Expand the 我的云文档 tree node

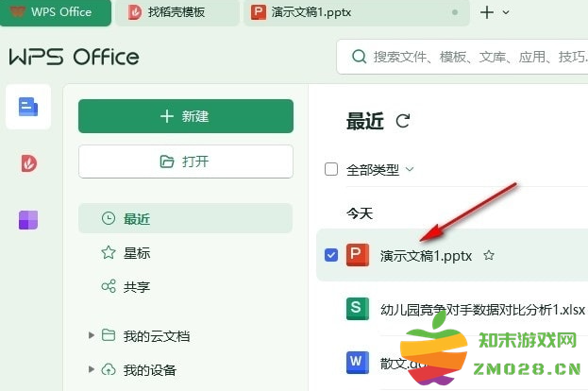(x=92, y=335)
